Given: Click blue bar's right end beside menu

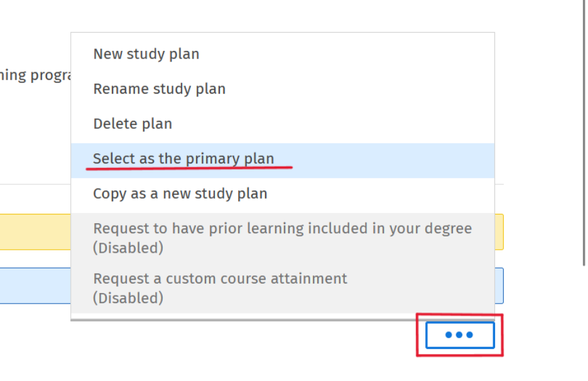Looking at the screenshot, I should pyautogui.click(x=499, y=285).
